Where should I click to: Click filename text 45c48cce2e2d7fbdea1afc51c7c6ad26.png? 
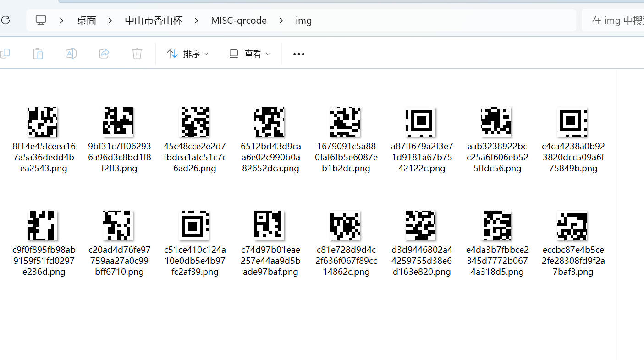(195, 158)
